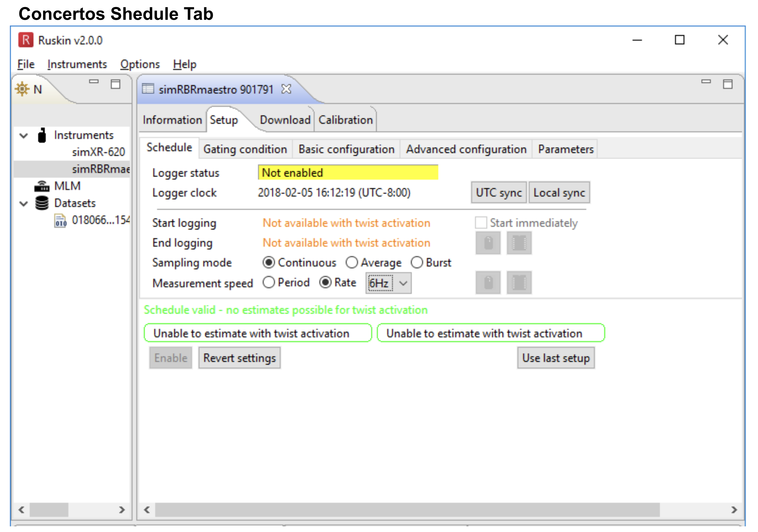Open the File menu

coord(26,64)
